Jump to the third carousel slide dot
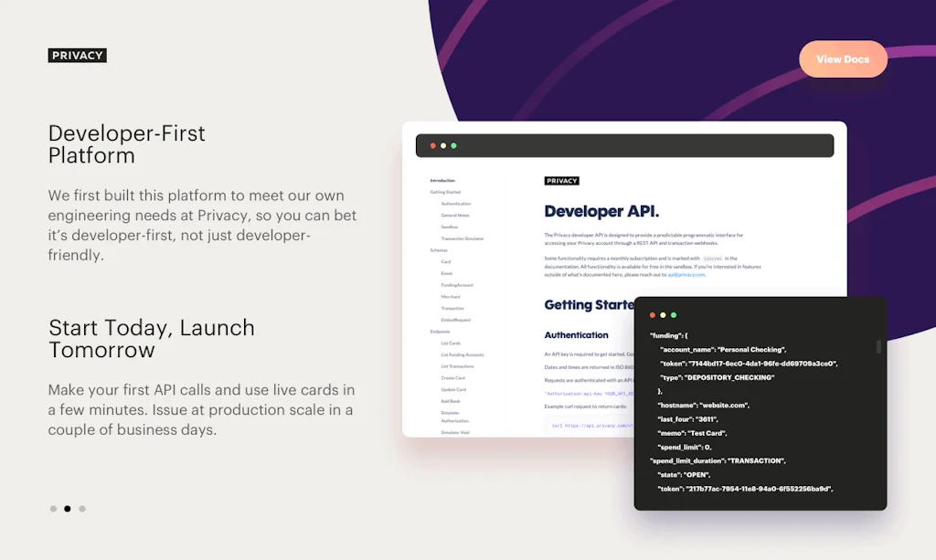Viewport: 936px width, 560px height. click(x=82, y=509)
